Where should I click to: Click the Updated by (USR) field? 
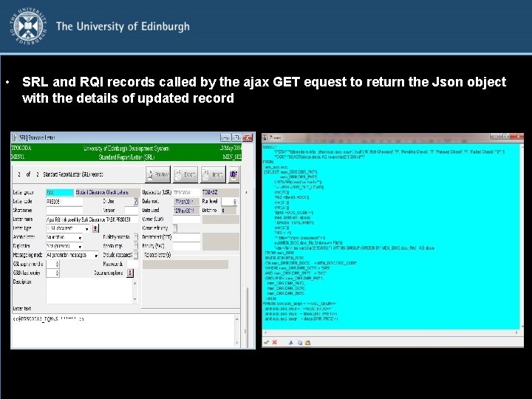click(x=186, y=192)
